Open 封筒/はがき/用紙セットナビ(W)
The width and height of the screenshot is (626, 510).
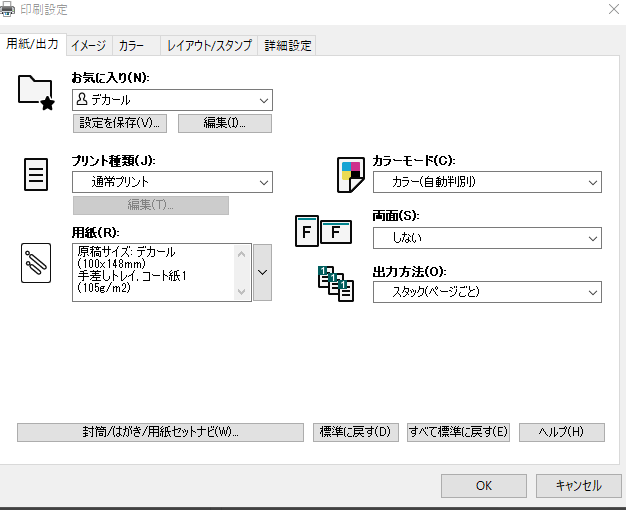[160, 432]
